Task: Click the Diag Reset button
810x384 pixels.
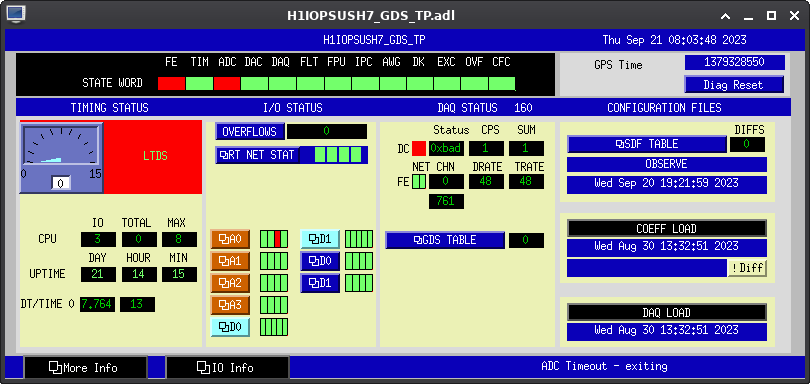Action: click(x=734, y=85)
